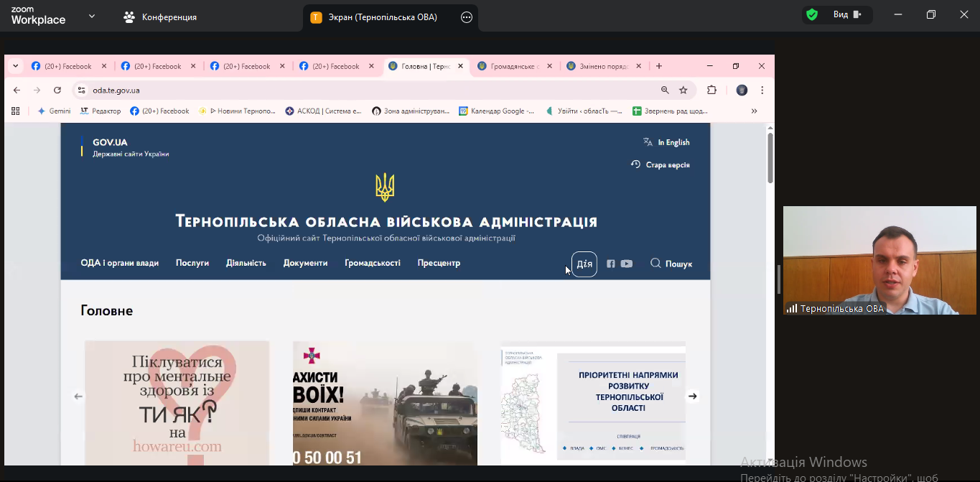Show next carousel slide arrow
The width and height of the screenshot is (980, 482).
point(692,396)
